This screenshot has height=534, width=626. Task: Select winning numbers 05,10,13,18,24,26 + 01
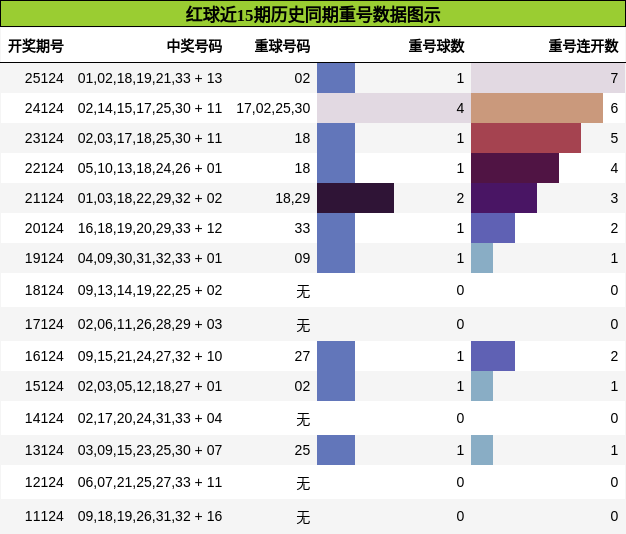pos(150,168)
